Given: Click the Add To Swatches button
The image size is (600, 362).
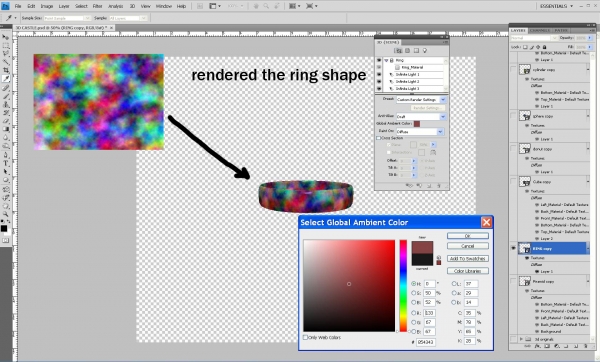Looking at the screenshot, I should [x=468, y=259].
